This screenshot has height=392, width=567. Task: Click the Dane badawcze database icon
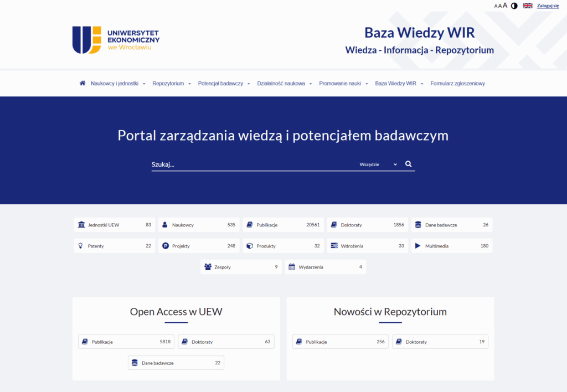418,224
